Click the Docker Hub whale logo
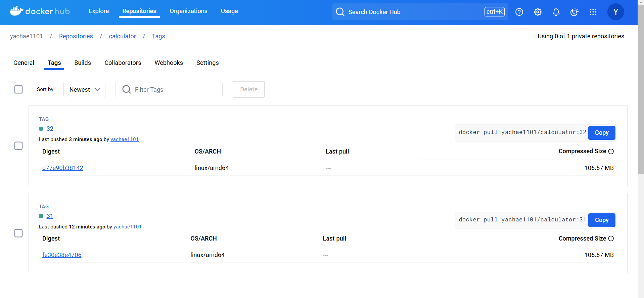This screenshot has height=298, width=644. pos(40,11)
